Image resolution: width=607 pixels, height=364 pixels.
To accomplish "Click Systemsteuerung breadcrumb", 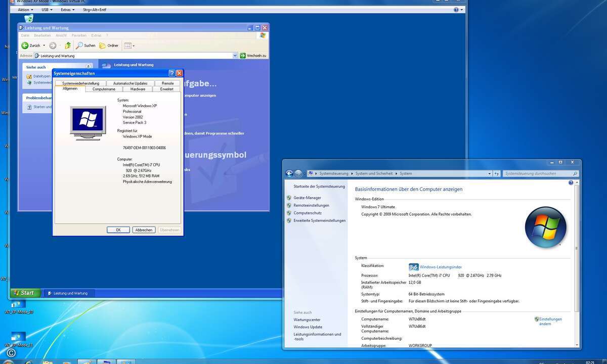I will pos(334,173).
